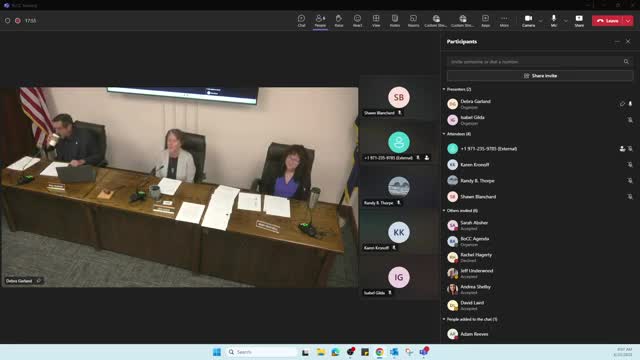Toggle the People participants panel
Viewport: 640px width, 360px height.
(320, 20)
